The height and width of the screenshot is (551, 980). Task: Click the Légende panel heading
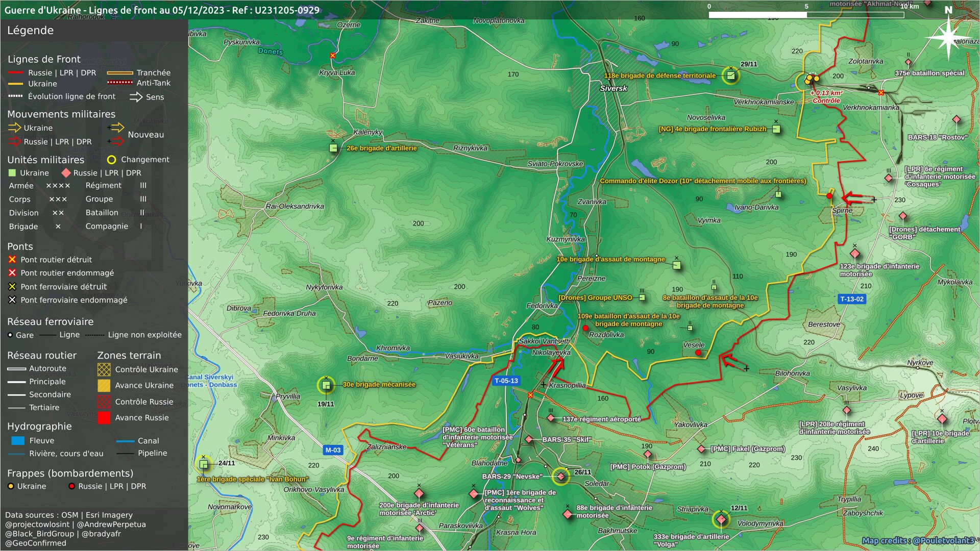(30, 30)
